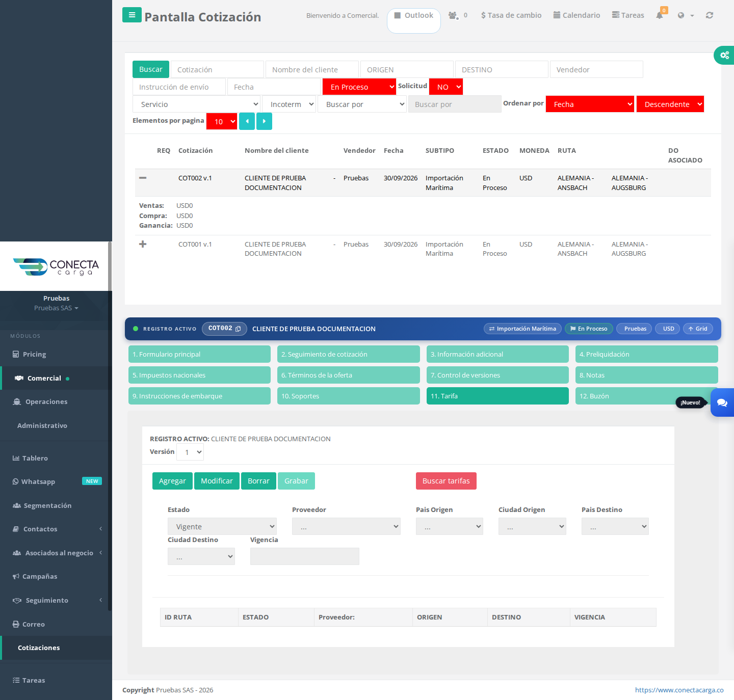Image resolution: width=734 pixels, height=700 pixels.
Task: Click the Agregar button
Action: point(172,481)
